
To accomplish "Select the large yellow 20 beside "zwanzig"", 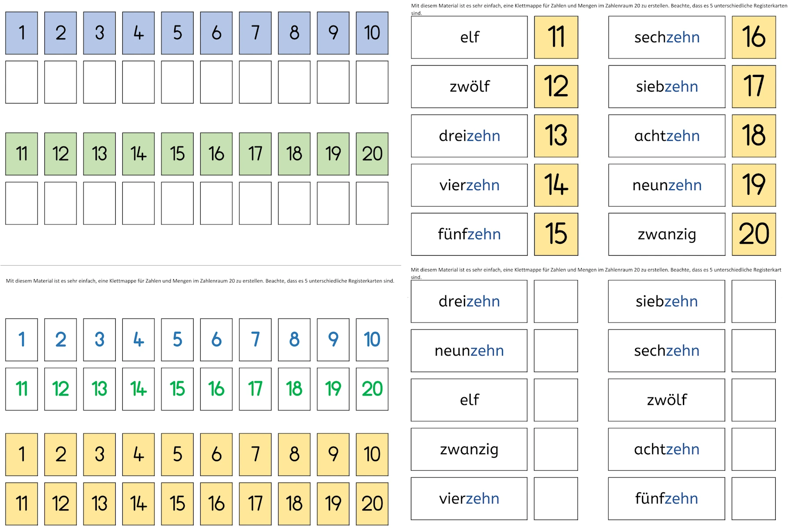I will (754, 234).
